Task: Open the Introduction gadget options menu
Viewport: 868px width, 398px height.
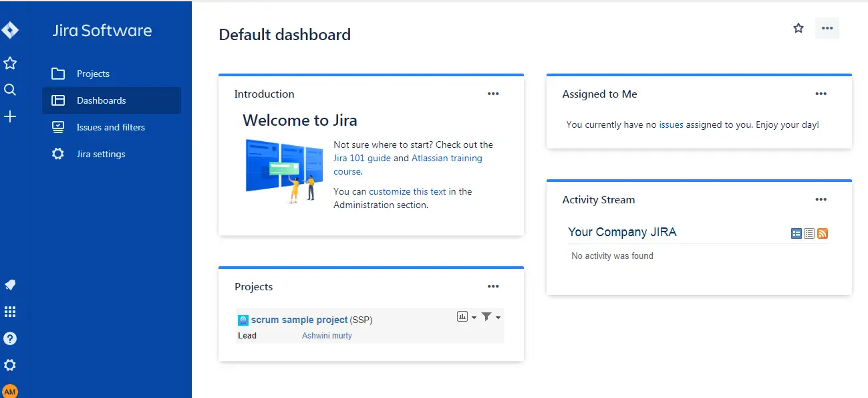Action: click(493, 94)
